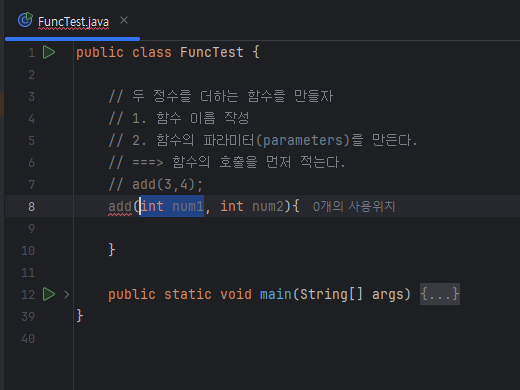The image size is (520, 390).
Task: Click the add method name on line 8
Action: point(120,206)
